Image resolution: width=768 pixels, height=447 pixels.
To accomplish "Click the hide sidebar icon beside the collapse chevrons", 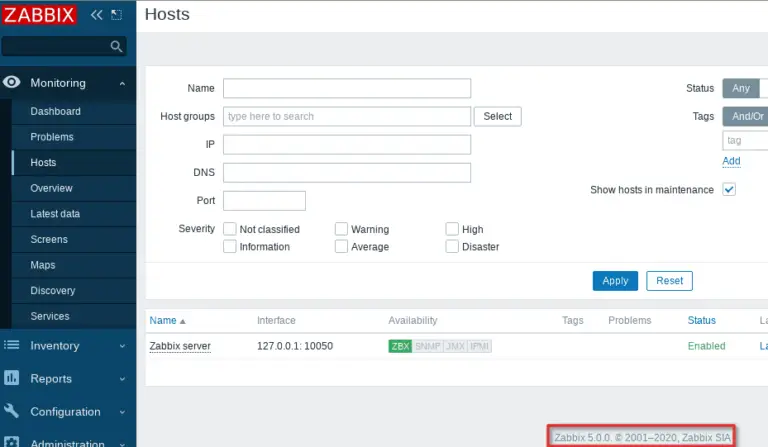I will [117, 15].
